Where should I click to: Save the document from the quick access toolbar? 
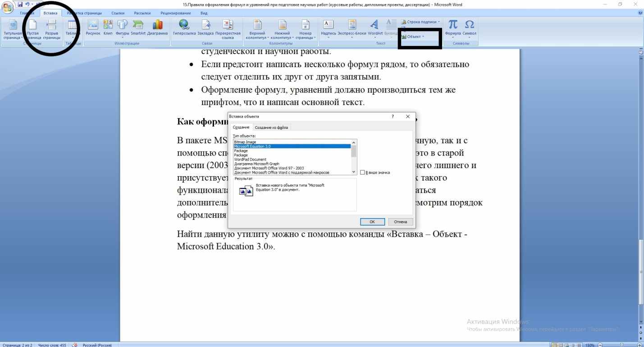coord(19,4)
